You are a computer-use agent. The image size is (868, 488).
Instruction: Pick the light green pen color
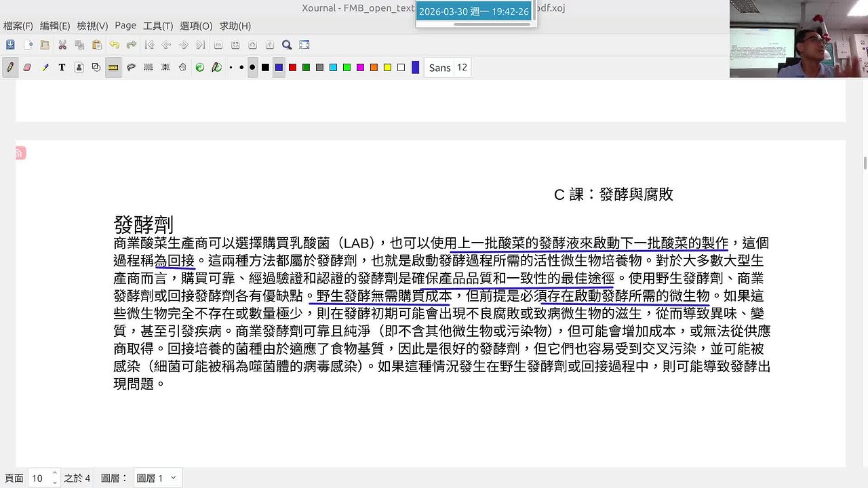coord(347,67)
